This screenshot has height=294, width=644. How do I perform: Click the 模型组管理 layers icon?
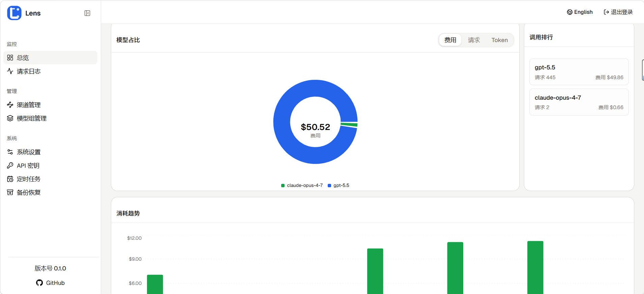[10, 118]
